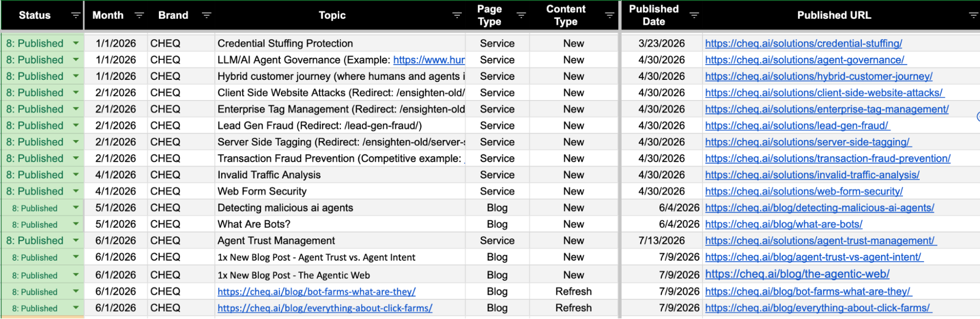
Task: Open the Brand column filter icon
Action: (206, 15)
